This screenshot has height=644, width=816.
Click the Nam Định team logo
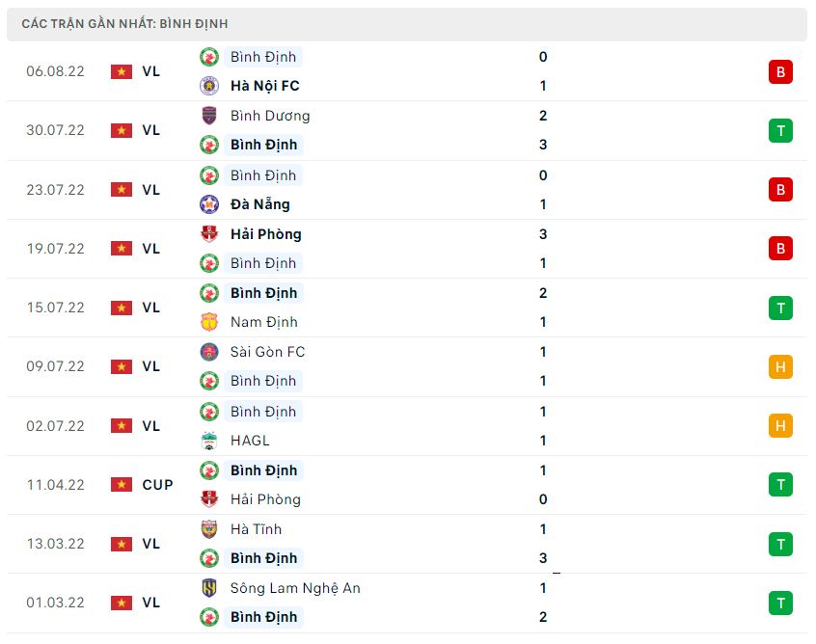click(x=209, y=322)
